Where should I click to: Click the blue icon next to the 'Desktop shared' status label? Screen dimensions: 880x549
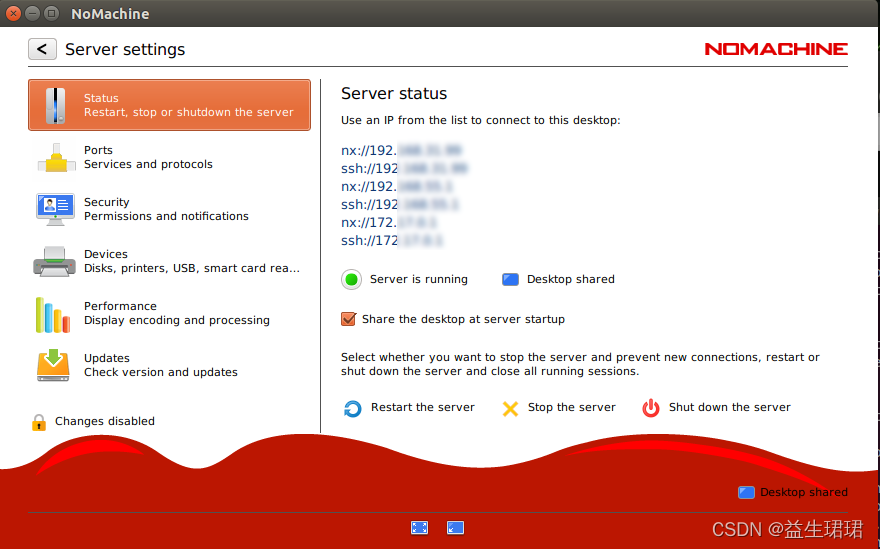point(510,279)
